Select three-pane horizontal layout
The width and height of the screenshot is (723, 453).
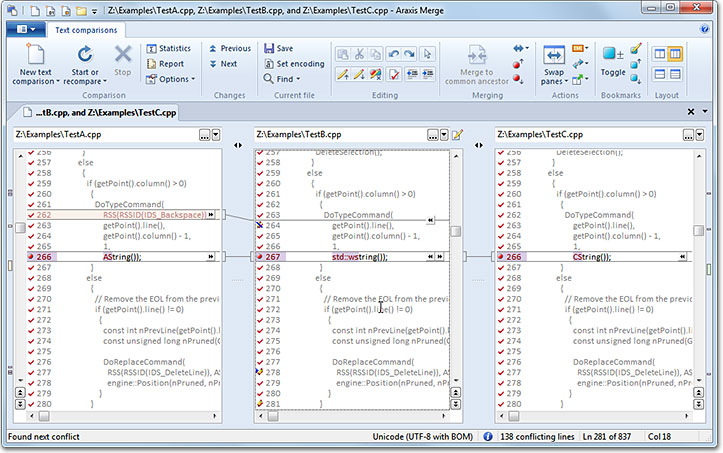click(675, 74)
